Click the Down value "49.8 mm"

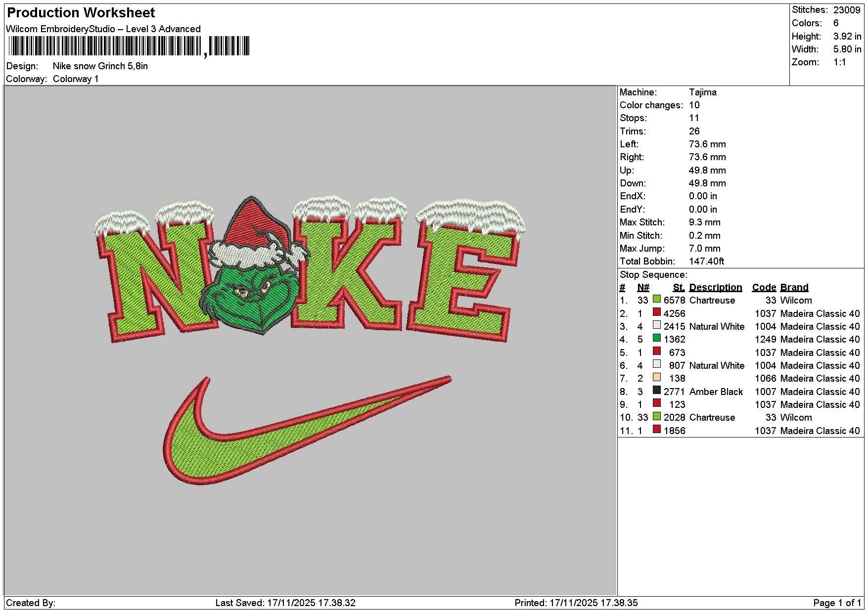(707, 183)
